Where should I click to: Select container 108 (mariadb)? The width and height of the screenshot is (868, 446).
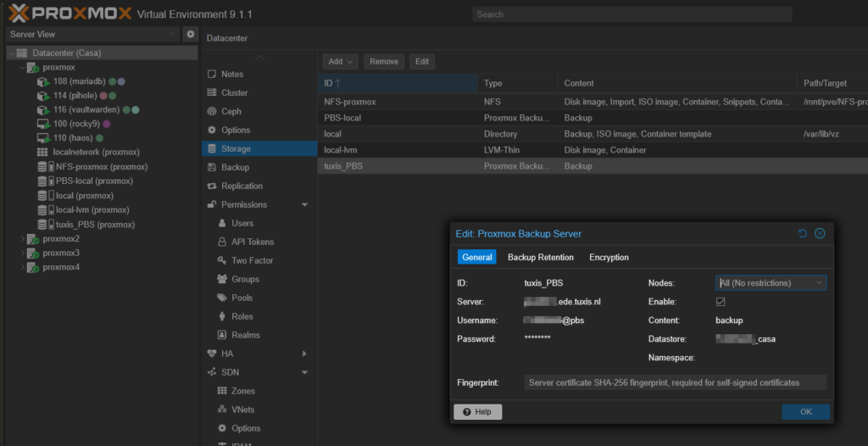pos(79,81)
